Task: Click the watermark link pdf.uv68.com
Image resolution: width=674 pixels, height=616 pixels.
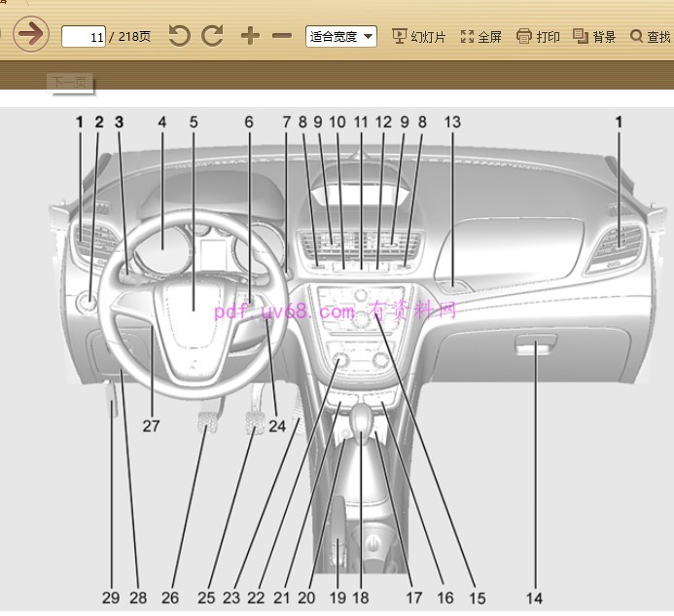Action: tap(285, 311)
